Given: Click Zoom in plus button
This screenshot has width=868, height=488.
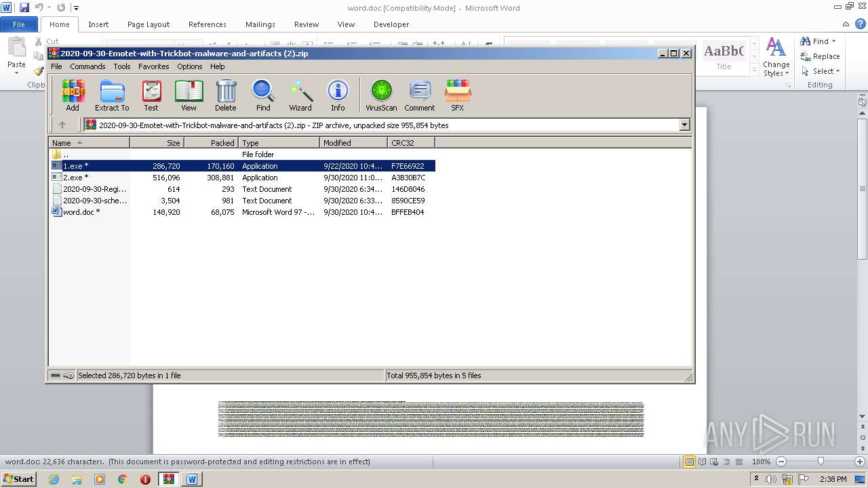Looking at the screenshot, I should [x=860, y=462].
